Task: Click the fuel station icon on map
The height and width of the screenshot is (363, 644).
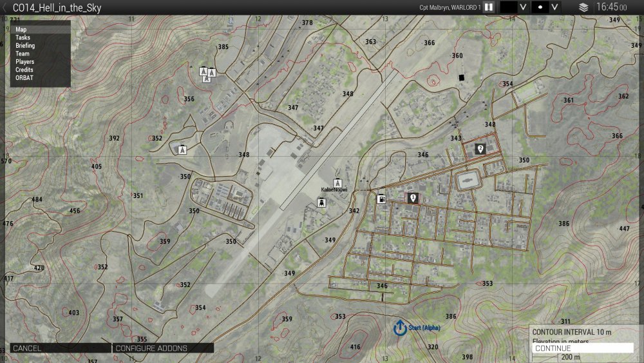Action: [x=381, y=199]
